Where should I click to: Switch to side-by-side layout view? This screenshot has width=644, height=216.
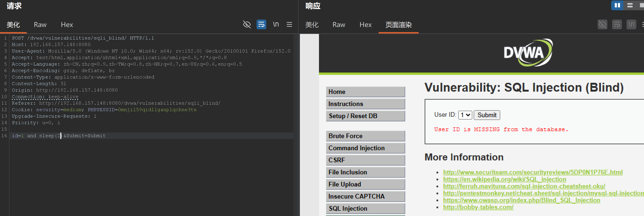click(617, 5)
